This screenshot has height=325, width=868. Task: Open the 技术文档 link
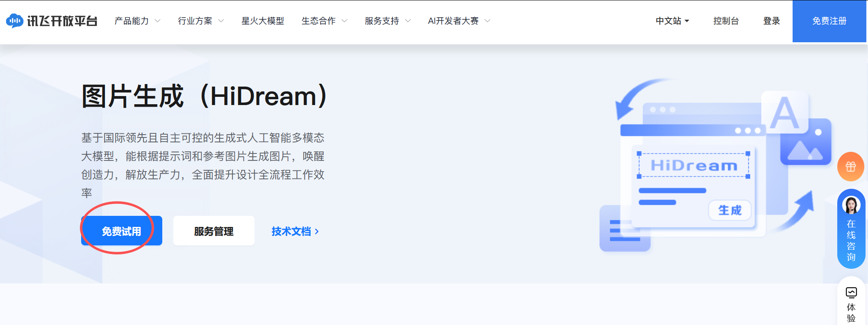pos(295,231)
